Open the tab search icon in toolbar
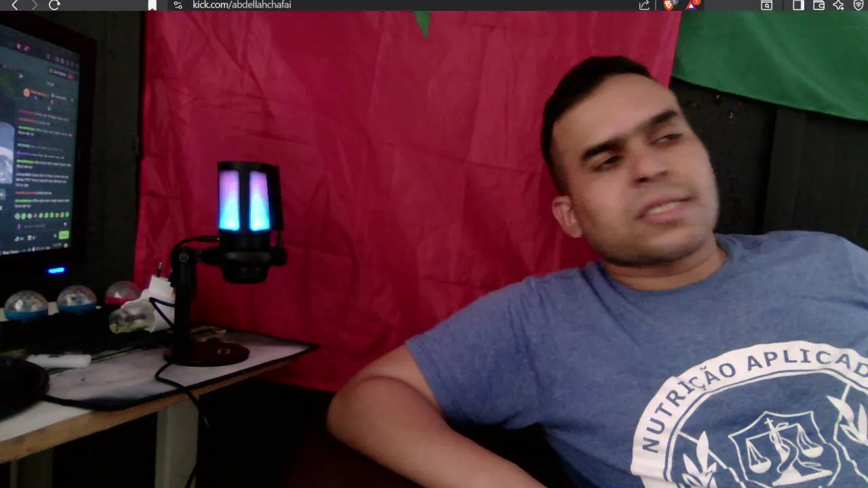Image resolution: width=868 pixels, height=488 pixels. coord(766,5)
